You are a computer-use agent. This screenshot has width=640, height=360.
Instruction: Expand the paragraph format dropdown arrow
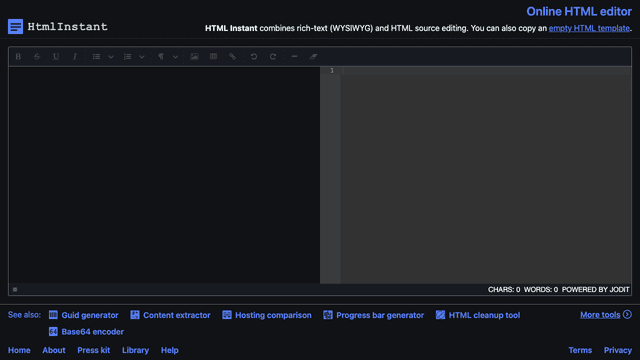coord(175,57)
